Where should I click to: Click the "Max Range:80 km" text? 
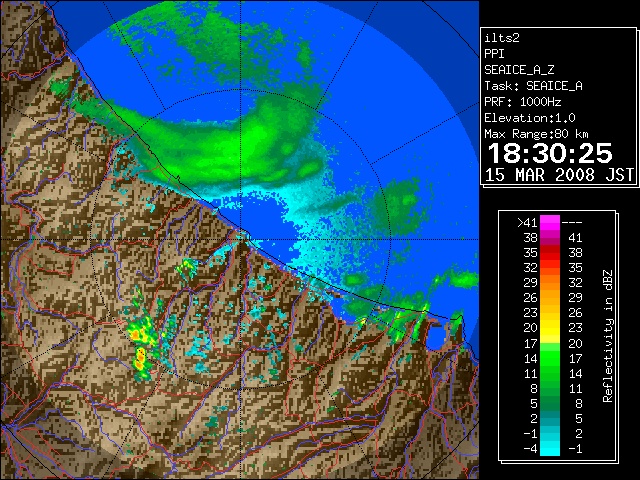click(536, 134)
